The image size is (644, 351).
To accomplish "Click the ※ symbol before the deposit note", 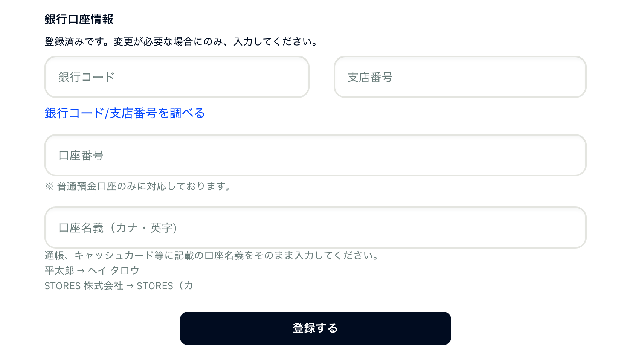I will tap(49, 186).
